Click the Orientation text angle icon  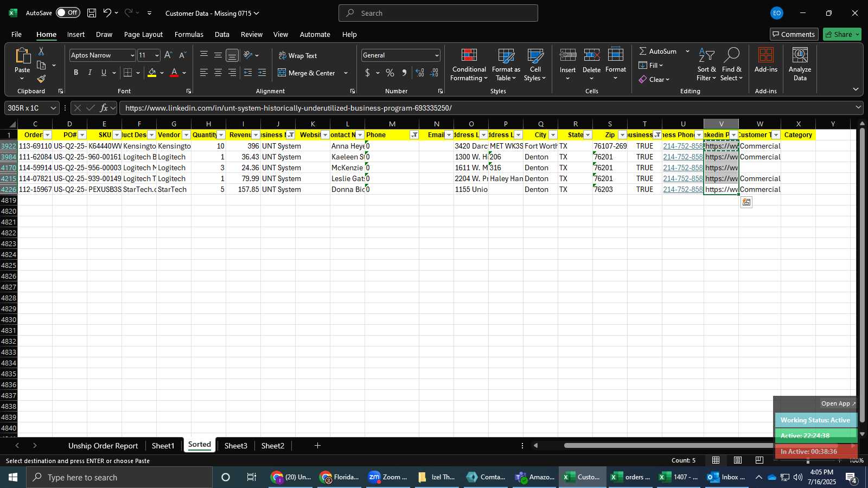coord(248,55)
